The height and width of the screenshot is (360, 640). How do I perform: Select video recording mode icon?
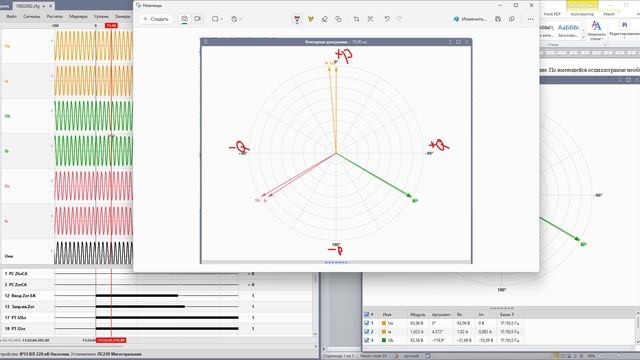198,19
